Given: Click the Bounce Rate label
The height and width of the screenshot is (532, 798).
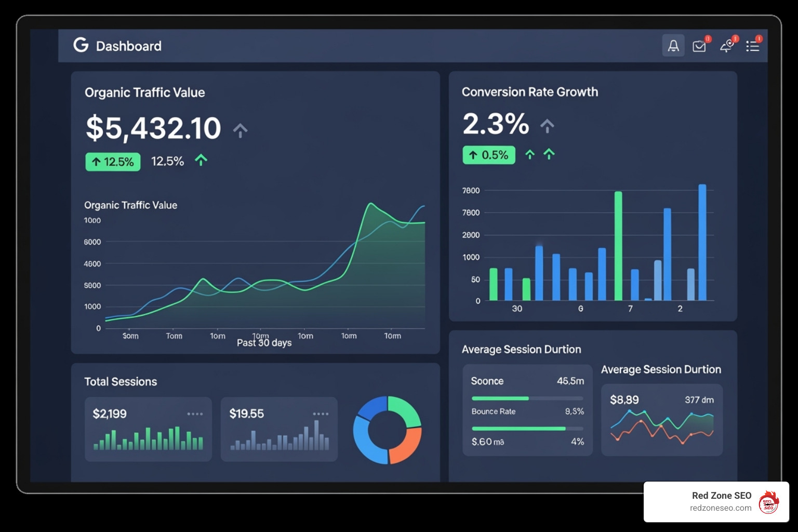Looking at the screenshot, I should pyautogui.click(x=494, y=411).
